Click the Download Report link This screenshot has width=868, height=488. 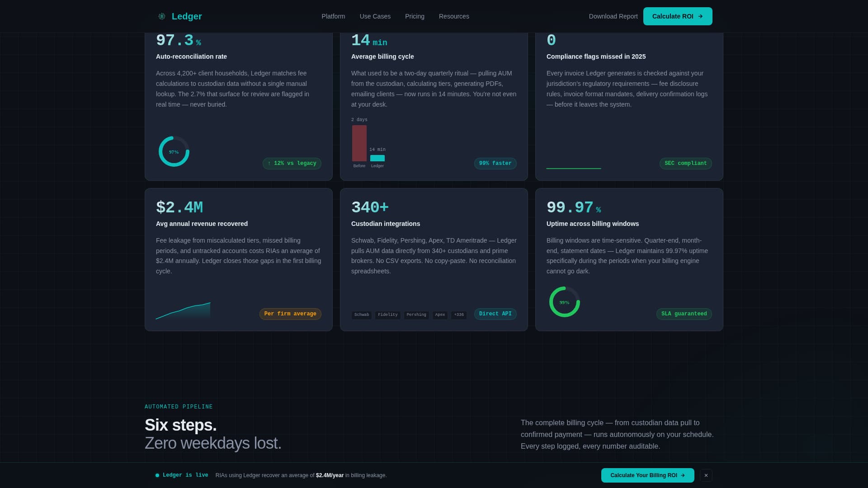(x=613, y=16)
